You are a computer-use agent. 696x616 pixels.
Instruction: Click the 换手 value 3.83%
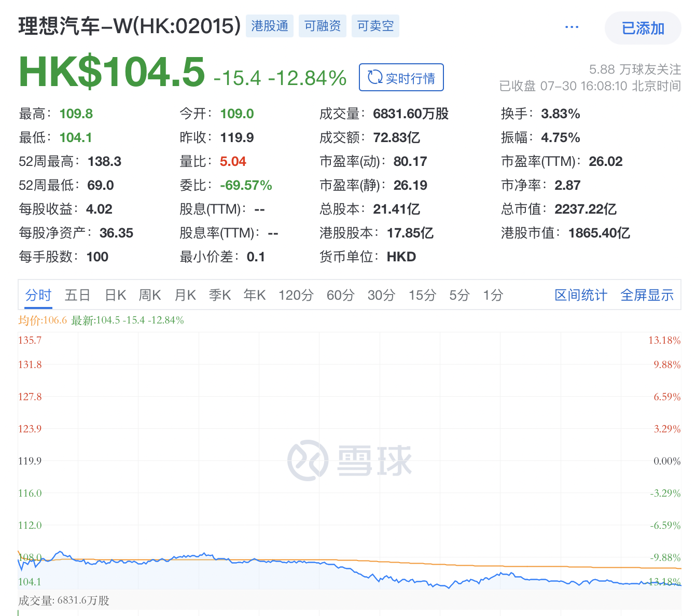(561, 114)
